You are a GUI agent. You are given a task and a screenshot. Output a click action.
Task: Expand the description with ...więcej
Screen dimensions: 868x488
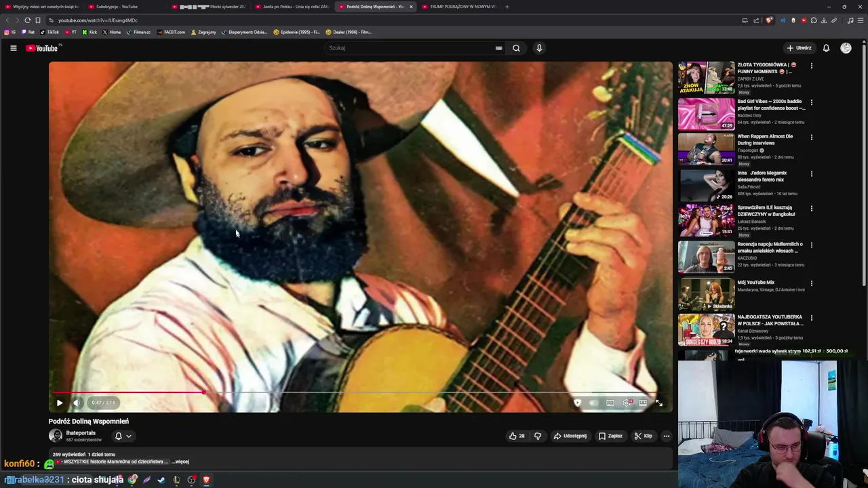180,462
